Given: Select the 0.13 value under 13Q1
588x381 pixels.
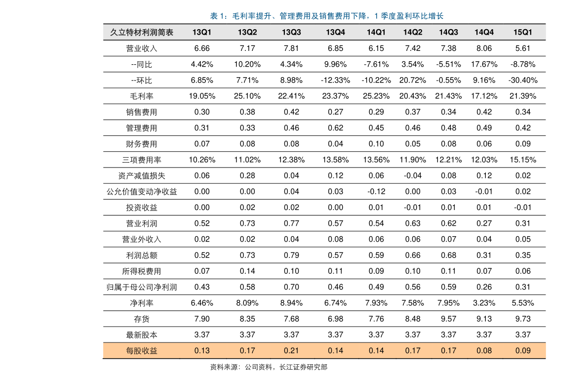Looking at the screenshot, I should click(x=202, y=350).
